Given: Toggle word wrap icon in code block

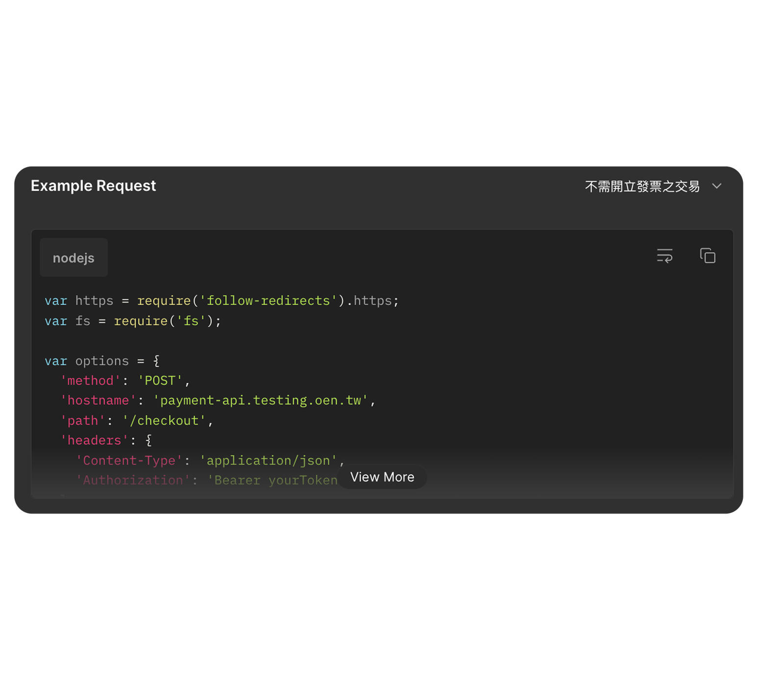Looking at the screenshot, I should pos(664,255).
